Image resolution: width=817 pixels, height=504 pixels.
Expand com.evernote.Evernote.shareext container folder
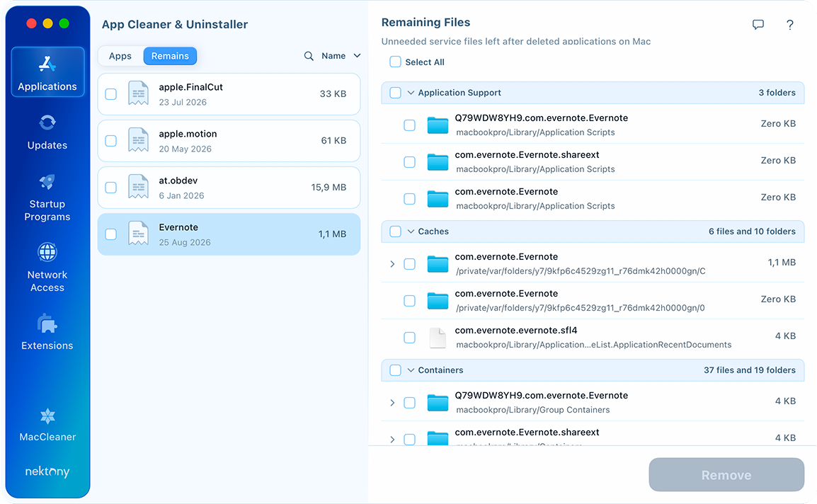pos(392,440)
